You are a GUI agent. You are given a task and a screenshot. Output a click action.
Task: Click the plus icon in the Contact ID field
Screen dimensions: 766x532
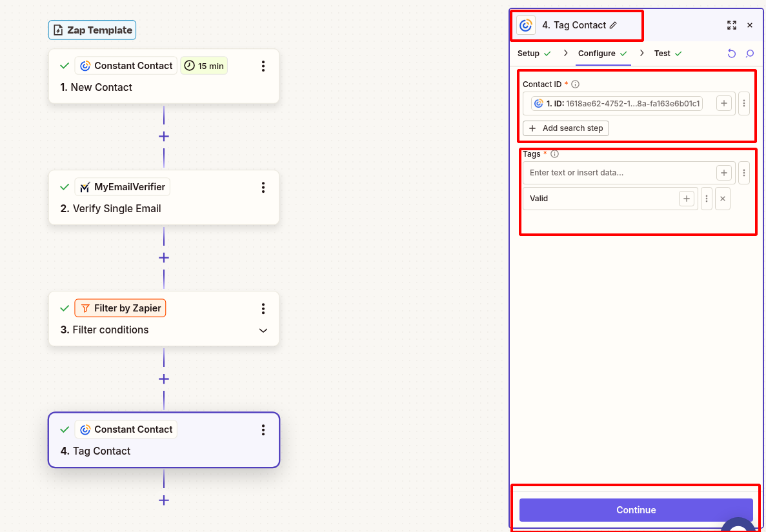[724, 103]
